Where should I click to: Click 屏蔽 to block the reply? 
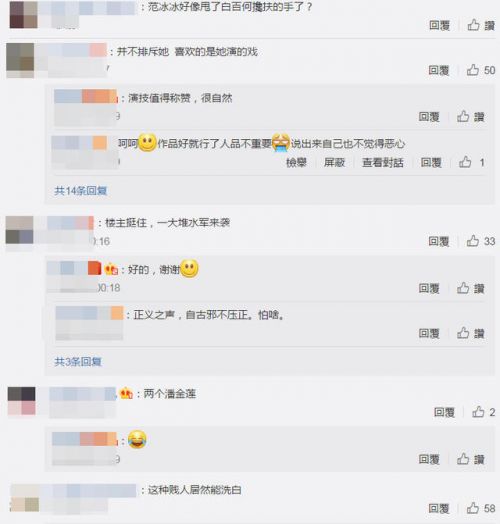point(334,162)
